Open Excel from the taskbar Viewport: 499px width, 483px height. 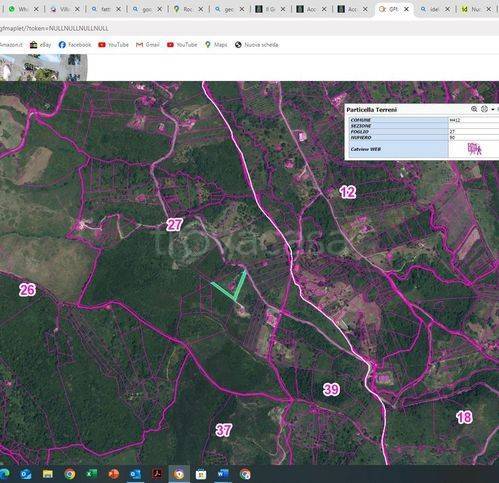click(x=91, y=474)
